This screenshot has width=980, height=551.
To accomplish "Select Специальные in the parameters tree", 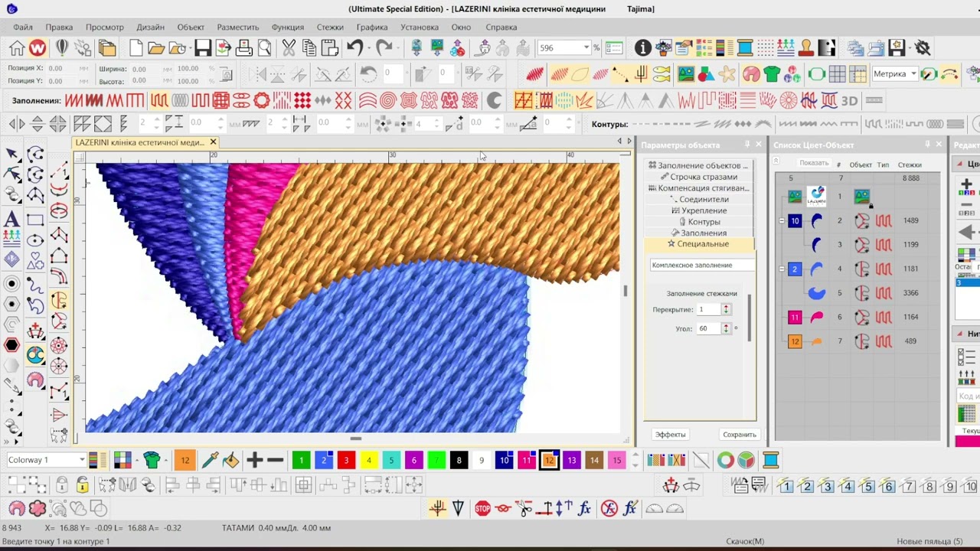I will point(699,244).
